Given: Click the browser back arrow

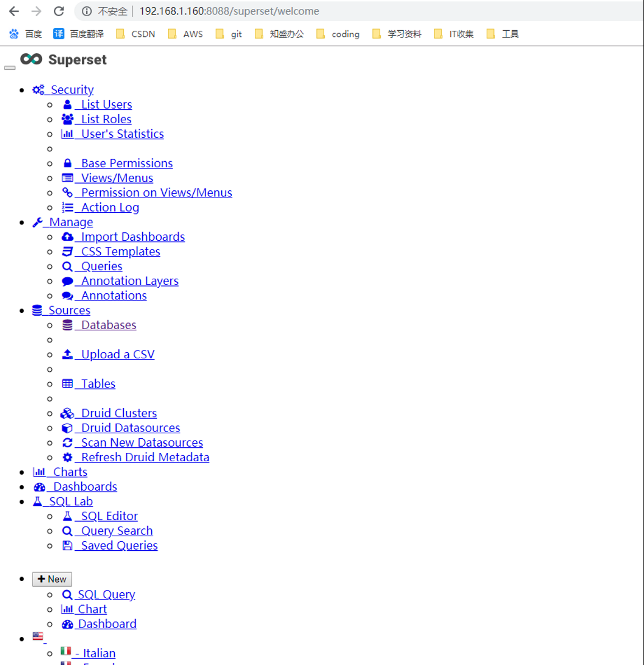Looking at the screenshot, I should pos(14,11).
